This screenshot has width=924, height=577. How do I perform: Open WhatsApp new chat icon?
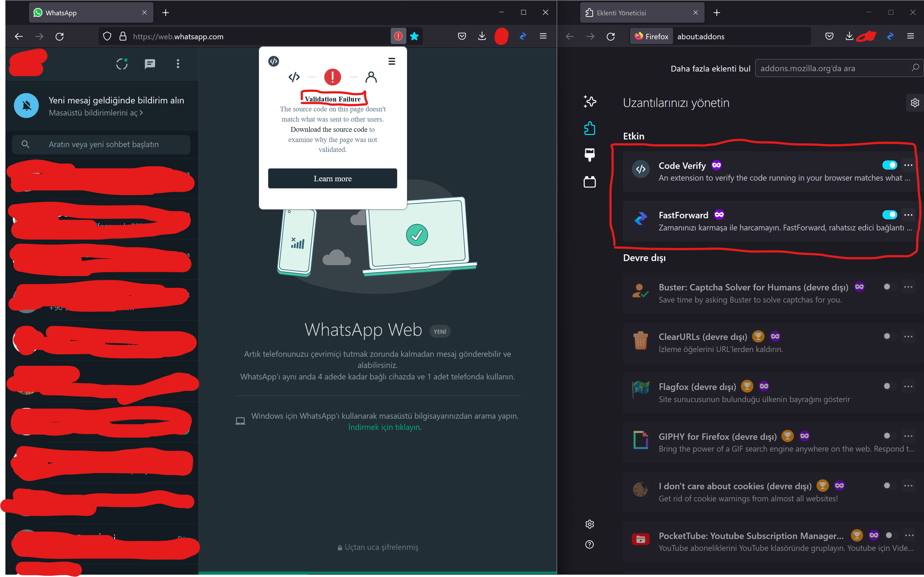tap(150, 64)
